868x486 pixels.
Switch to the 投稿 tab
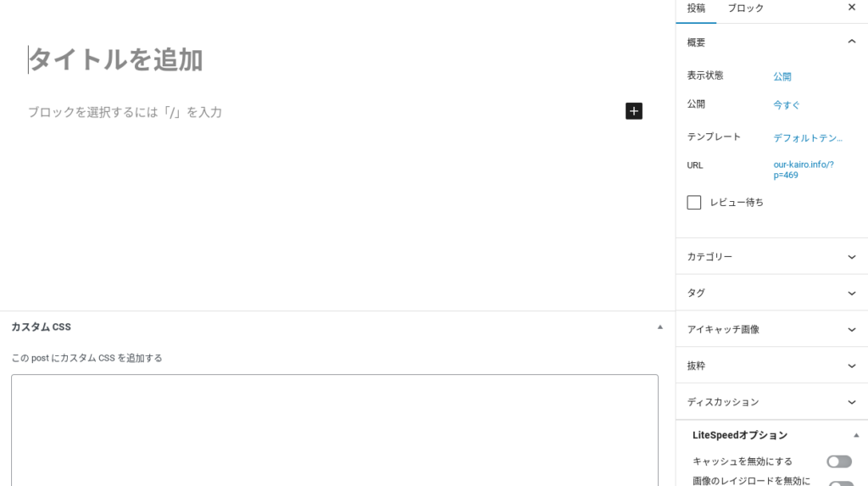(696, 8)
